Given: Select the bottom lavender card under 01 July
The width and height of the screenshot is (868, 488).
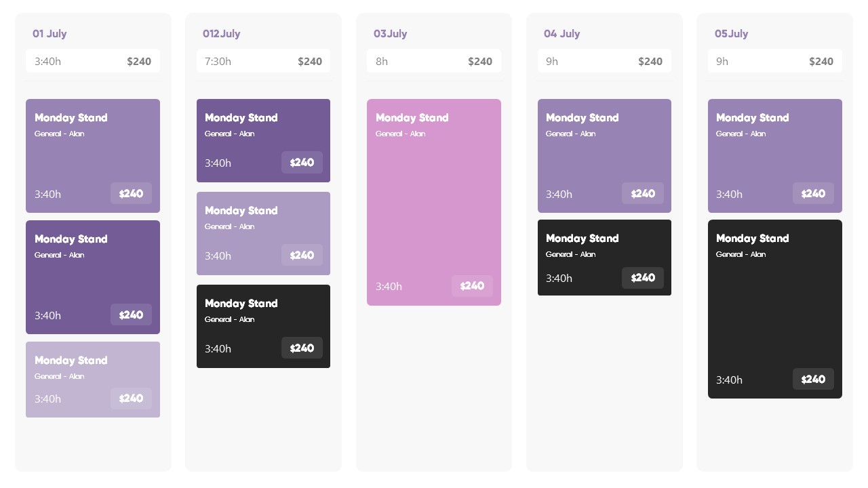Looking at the screenshot, I should [x=93, y=380].
